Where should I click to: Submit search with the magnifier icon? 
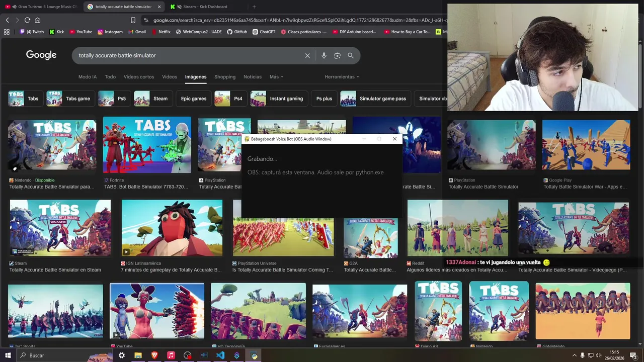pyautogui.click(x=351, y=55)
